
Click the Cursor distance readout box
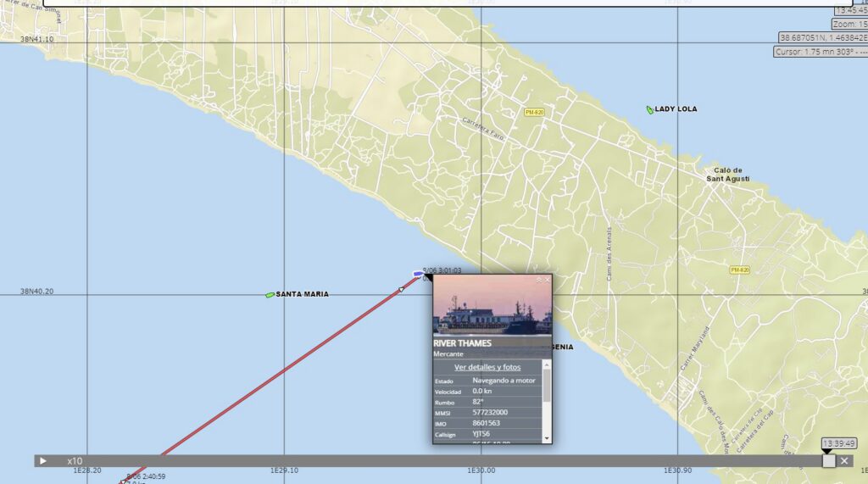click(x=820, y=52)
